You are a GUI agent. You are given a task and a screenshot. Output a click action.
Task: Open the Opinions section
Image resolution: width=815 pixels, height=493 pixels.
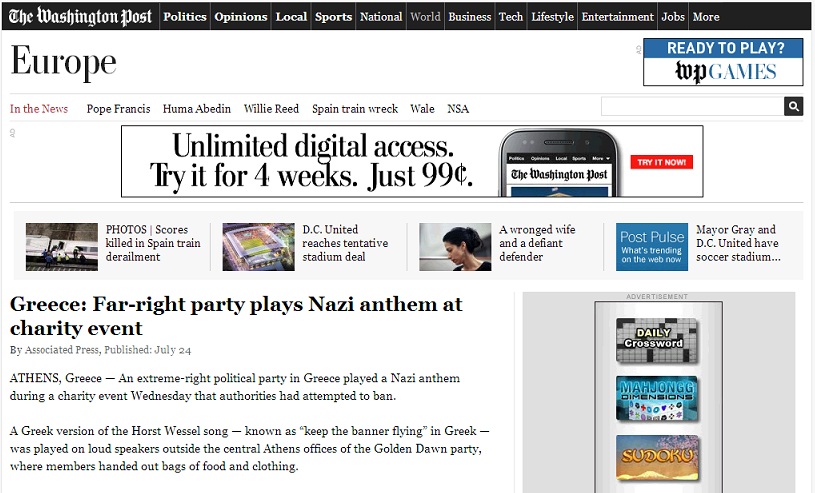click(241, 17)
